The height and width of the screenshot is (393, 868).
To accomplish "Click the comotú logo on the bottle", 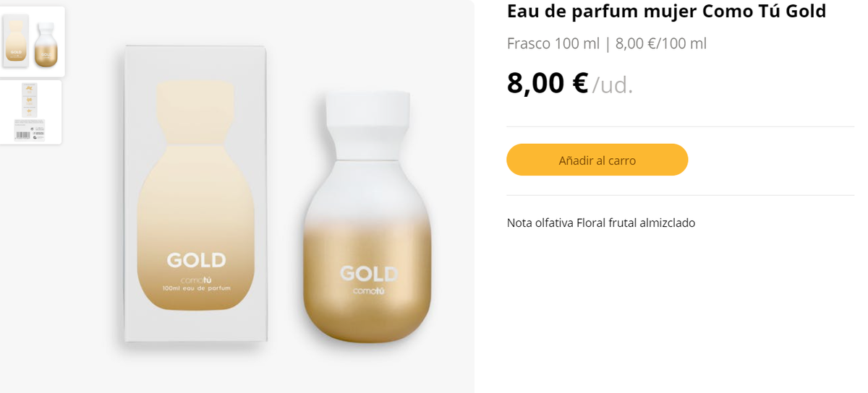I will pos(368,291).
